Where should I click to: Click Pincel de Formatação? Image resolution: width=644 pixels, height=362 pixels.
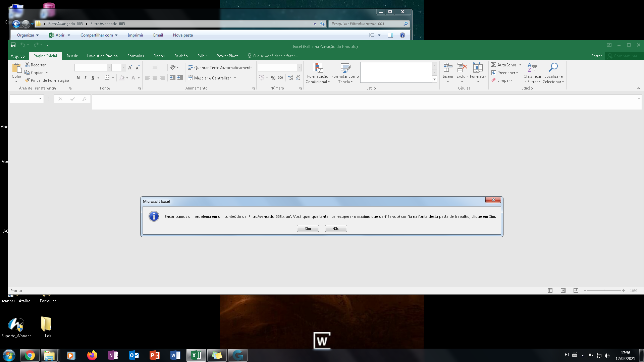(47, 80)
